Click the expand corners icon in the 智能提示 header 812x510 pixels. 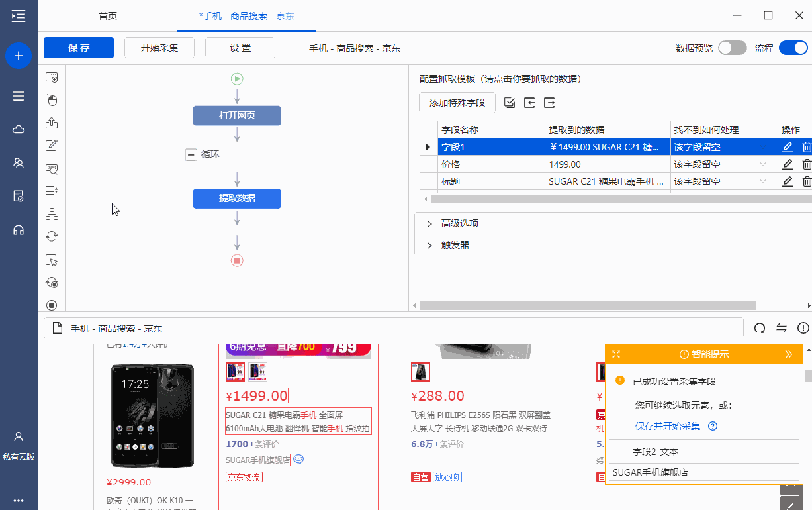[616, 354]
